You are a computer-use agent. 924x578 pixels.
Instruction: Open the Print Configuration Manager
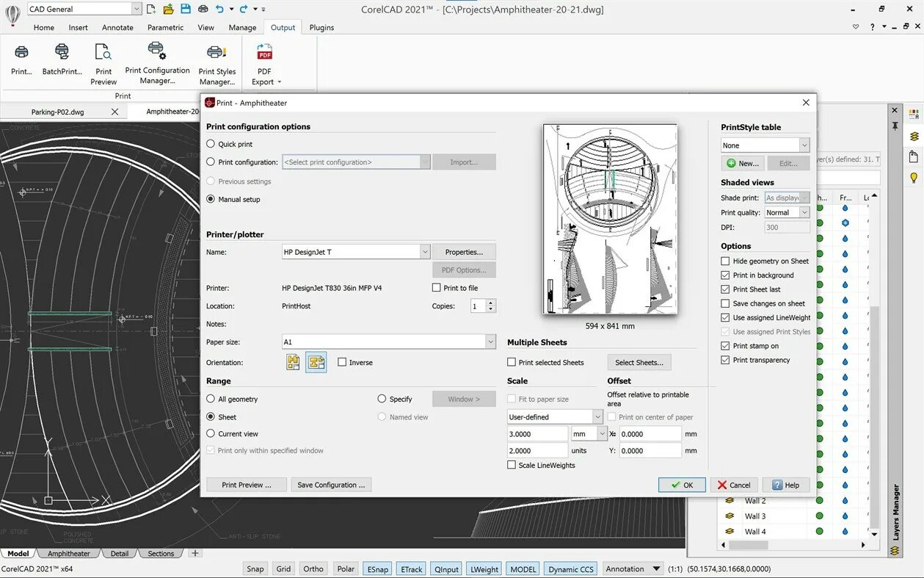coord(157,51)
